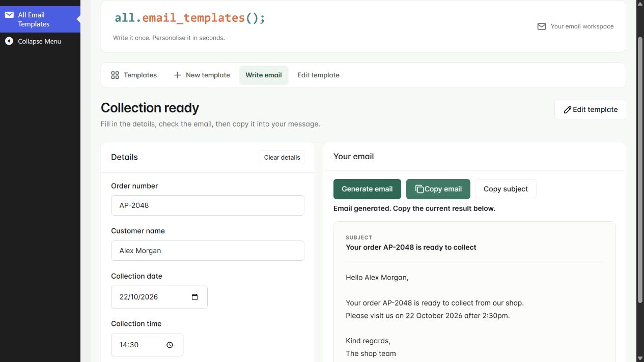This screenshot has height=362, width=644.
Task: Collapse the sidebar menu
Action: (40, 41)
